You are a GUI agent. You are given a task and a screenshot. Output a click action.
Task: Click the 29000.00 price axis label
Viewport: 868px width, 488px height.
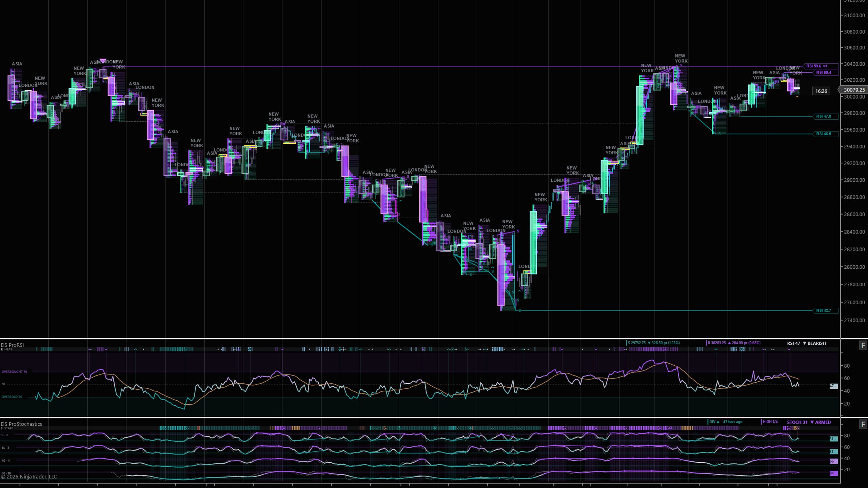click(854, 180)
